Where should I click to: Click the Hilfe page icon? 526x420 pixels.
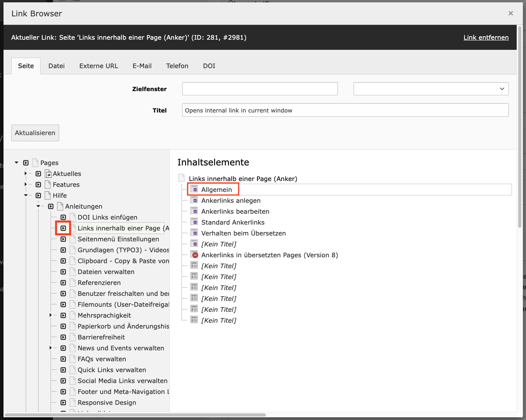click(48, 195)
